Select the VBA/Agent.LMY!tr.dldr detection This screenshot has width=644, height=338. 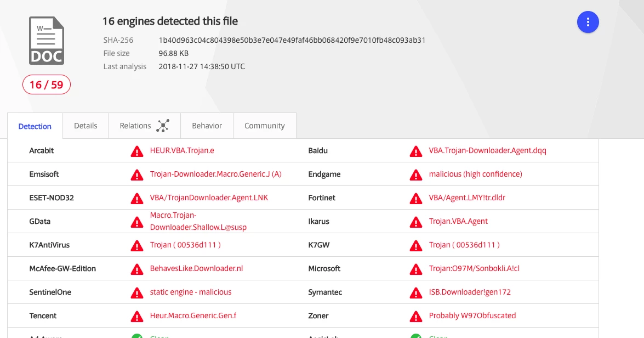pyautogui.click(x=467, y=198)
